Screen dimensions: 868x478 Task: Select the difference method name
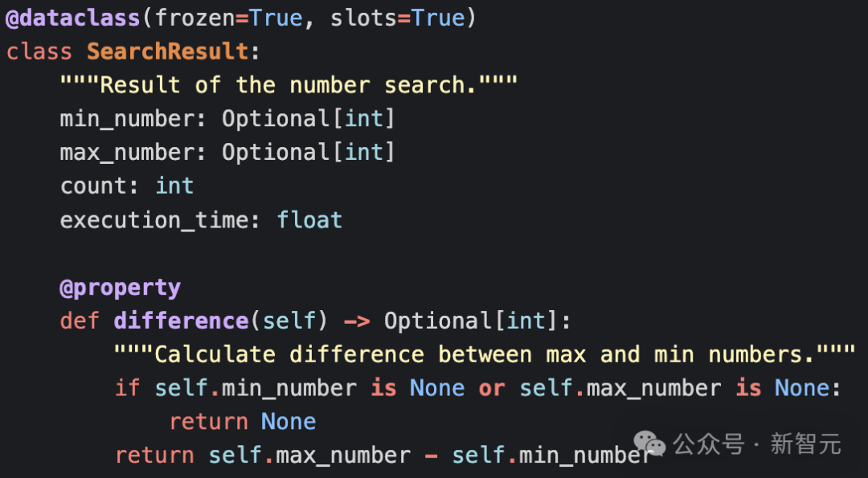181,321
